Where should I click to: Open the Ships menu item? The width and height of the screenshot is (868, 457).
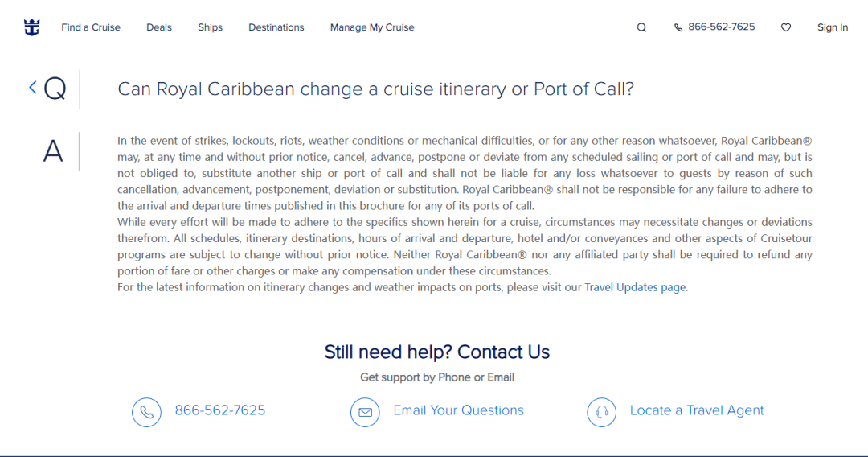[x=211, y=27]
